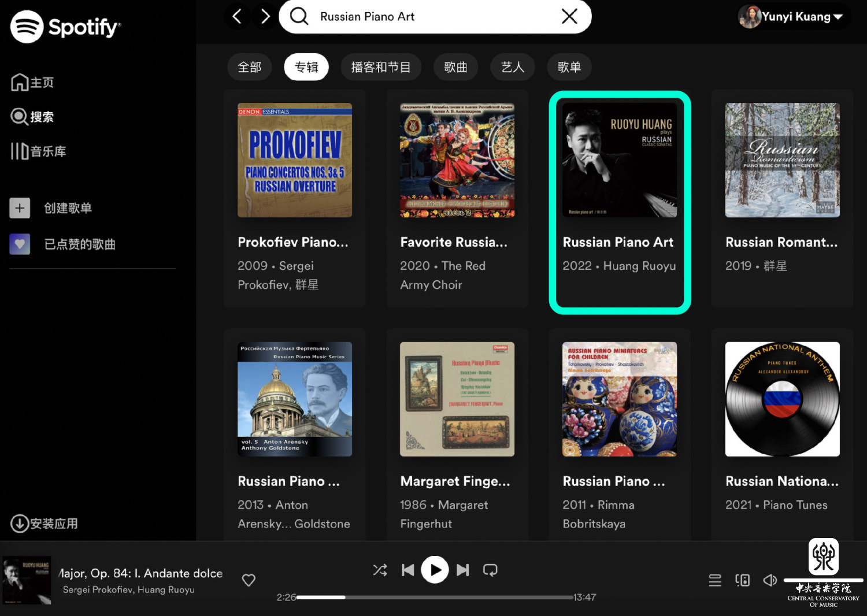
Task: Click the Spotify logo
Action: 65,27
